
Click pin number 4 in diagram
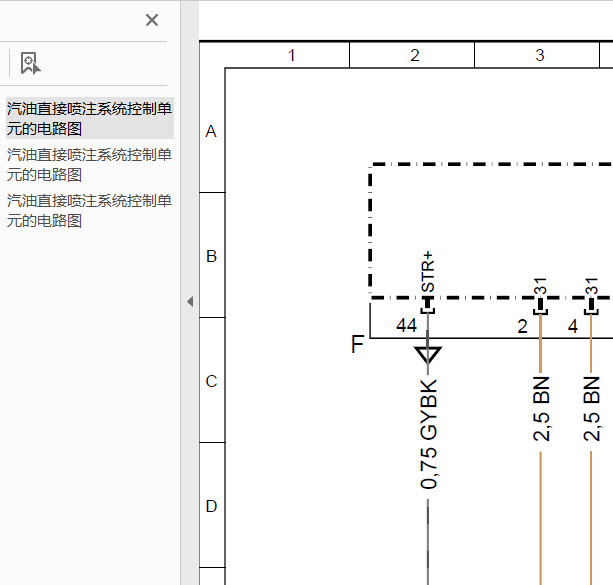pos(573,327)
